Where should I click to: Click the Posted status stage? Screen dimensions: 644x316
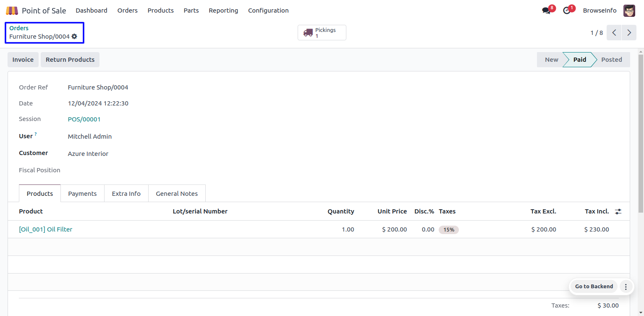coord(611,60)
